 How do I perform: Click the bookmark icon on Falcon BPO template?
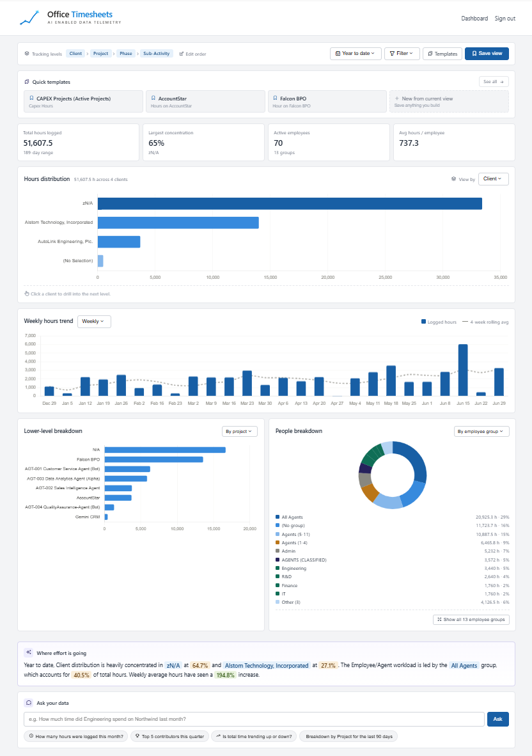tap(275, 98)
